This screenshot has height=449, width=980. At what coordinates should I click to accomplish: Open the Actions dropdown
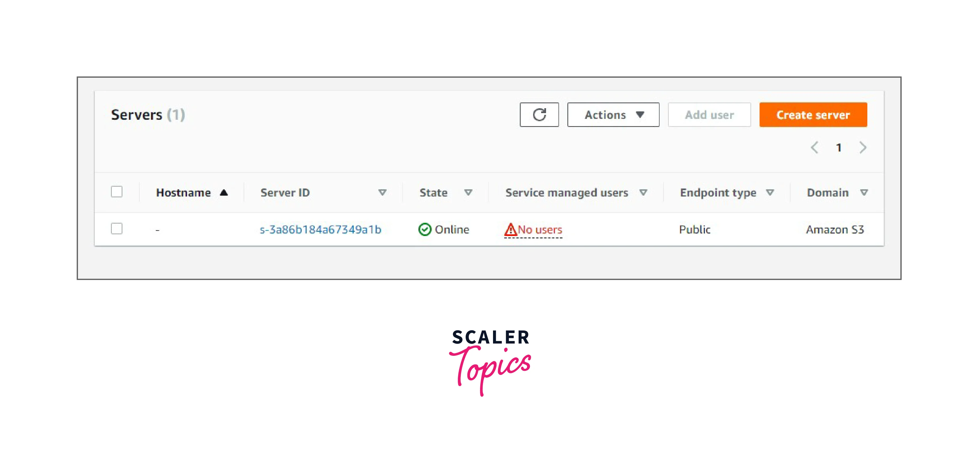(x=613, y=115)
